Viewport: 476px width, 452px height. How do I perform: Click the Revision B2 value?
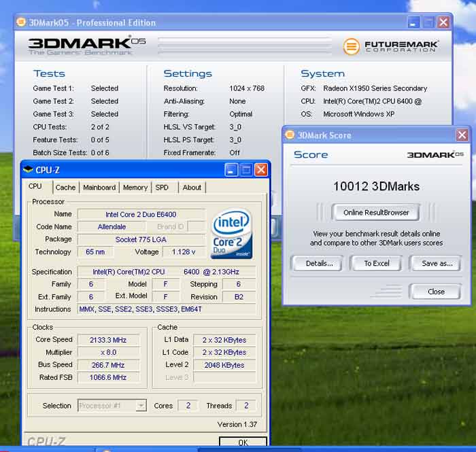(239, 296)
